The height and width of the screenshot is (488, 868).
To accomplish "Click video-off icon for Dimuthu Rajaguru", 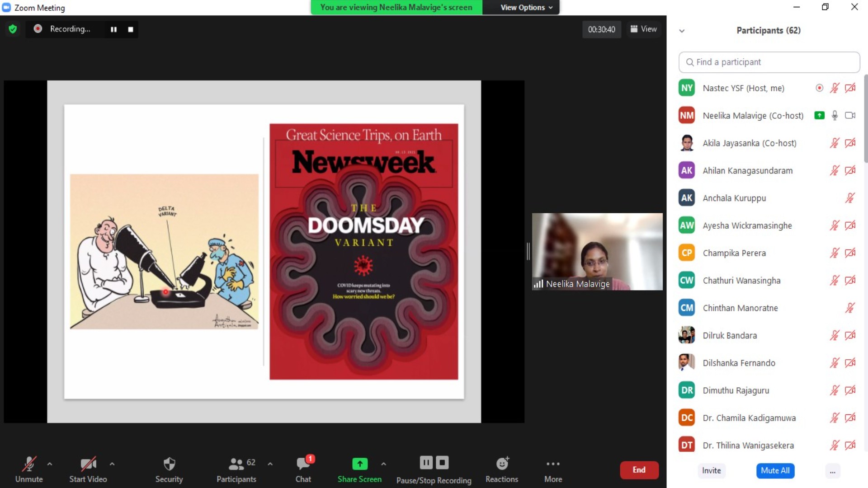I will coord(850,390).
